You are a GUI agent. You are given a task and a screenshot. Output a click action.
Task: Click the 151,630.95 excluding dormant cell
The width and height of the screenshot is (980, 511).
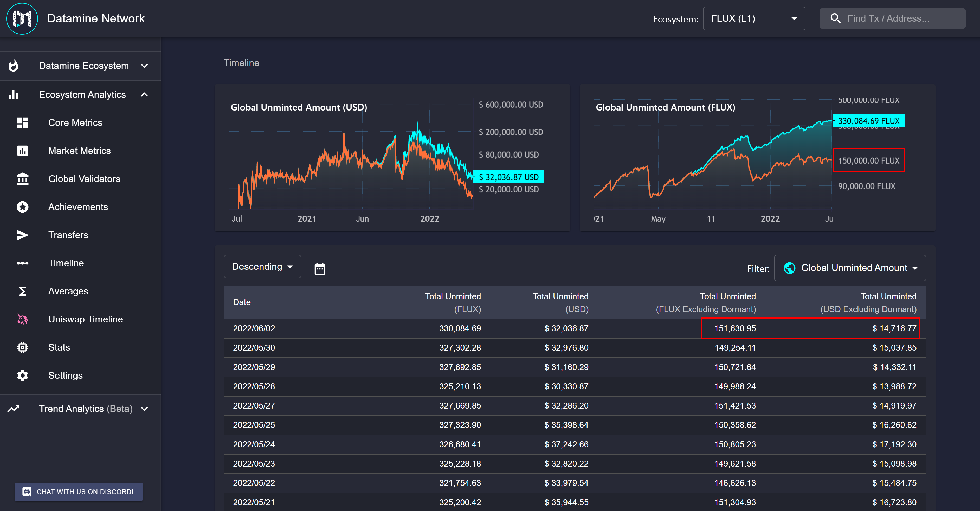point(735,328)
